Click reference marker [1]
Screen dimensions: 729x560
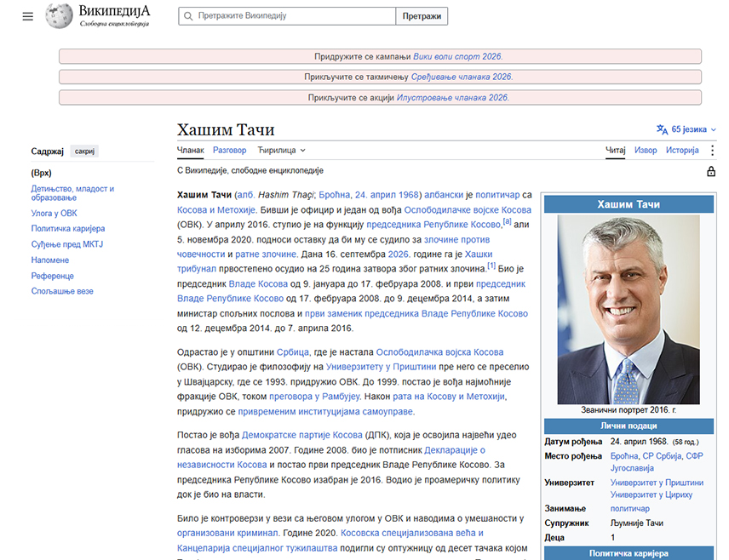[x=491, y=266]
